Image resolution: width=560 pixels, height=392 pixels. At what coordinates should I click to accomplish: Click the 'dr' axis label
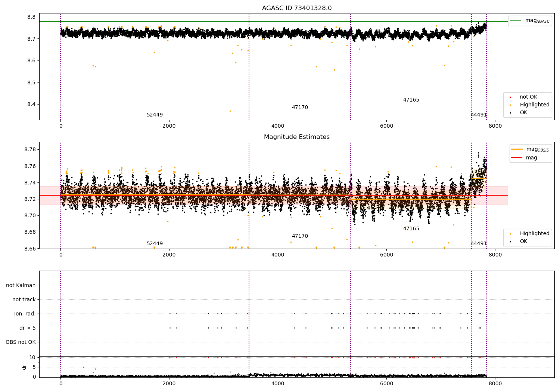click(24, 367)
